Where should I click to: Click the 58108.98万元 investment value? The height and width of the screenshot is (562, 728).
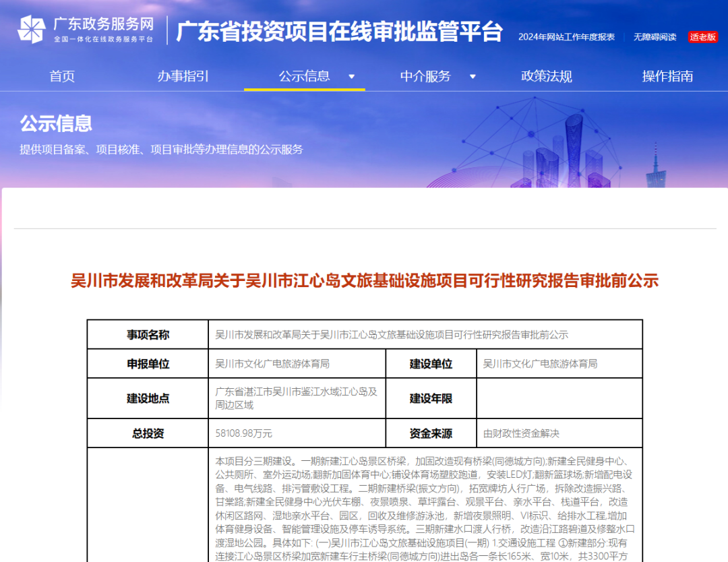click(x=244, y=433)
